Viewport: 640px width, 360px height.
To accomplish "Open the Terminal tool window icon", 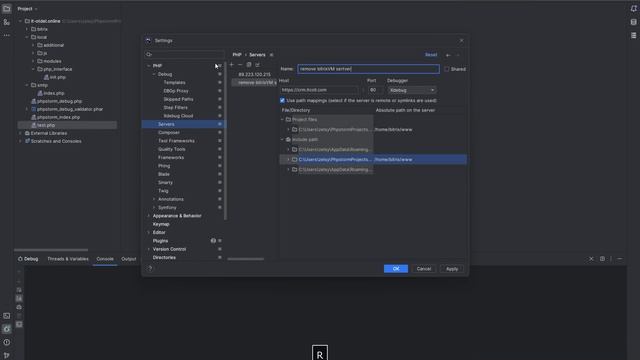I will click(x=7, y=316).
